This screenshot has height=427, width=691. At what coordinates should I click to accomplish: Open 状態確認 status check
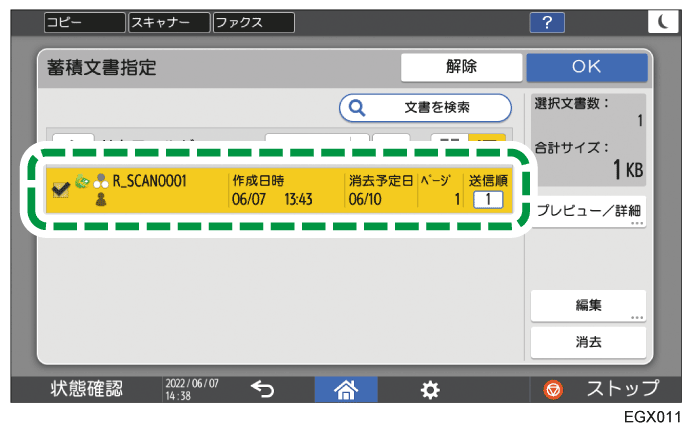coord(86,390)
